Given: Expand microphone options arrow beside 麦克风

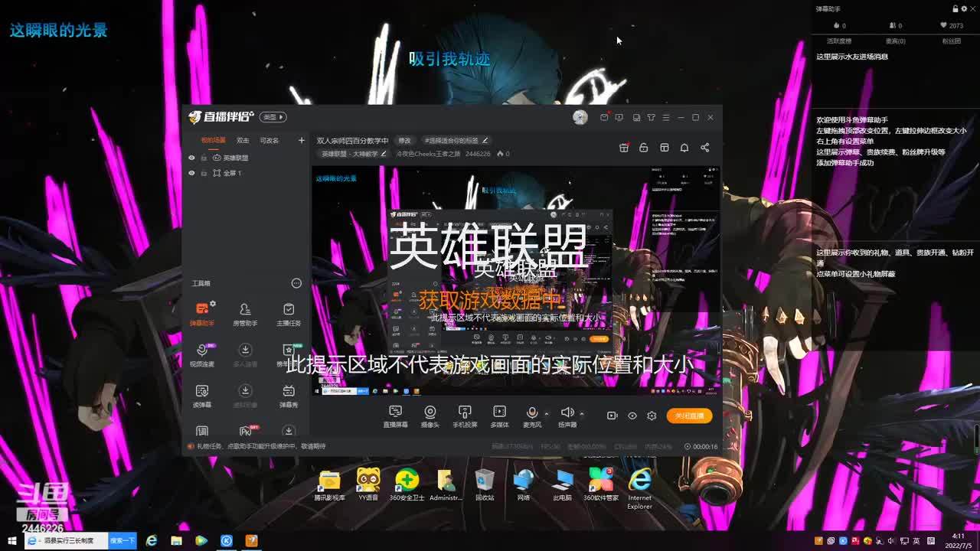Looking at the screenshot, I should (546, 414).
